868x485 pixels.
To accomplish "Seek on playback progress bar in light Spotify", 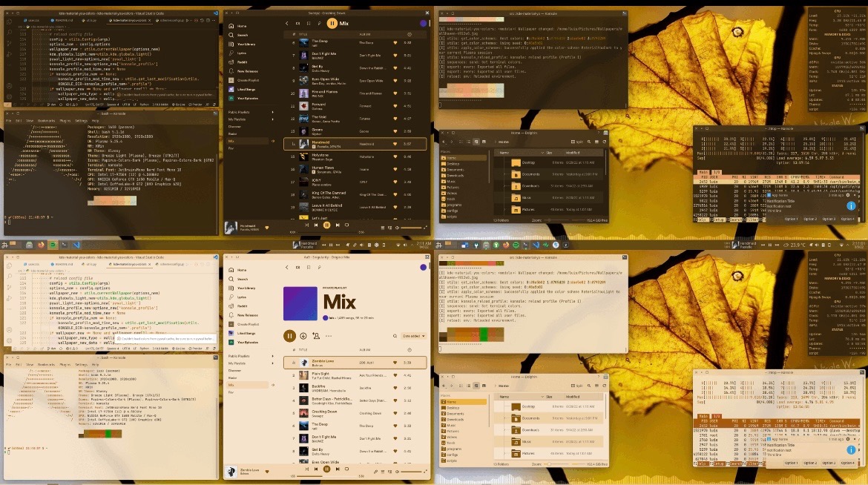I will coord(326,476).
